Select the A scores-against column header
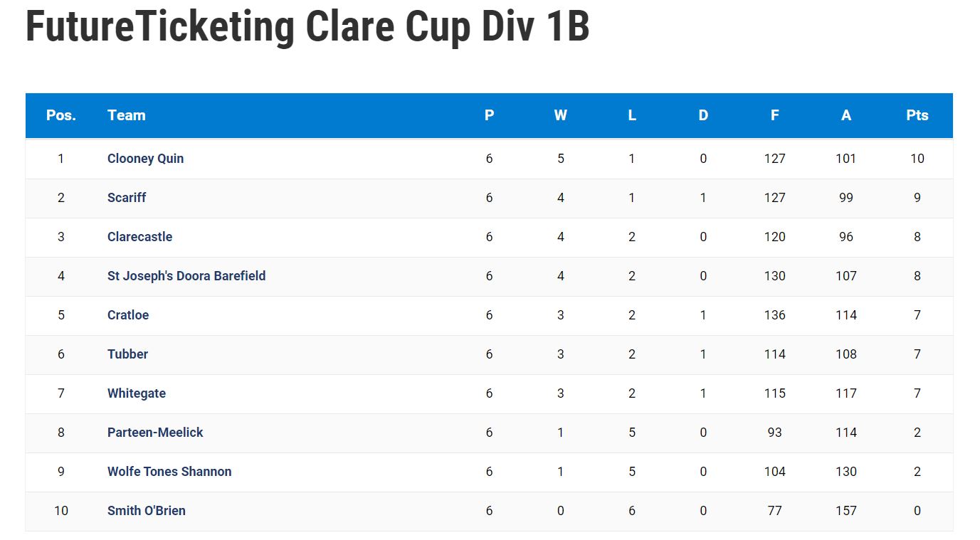980x540 pixels. [x=846, y=115]
